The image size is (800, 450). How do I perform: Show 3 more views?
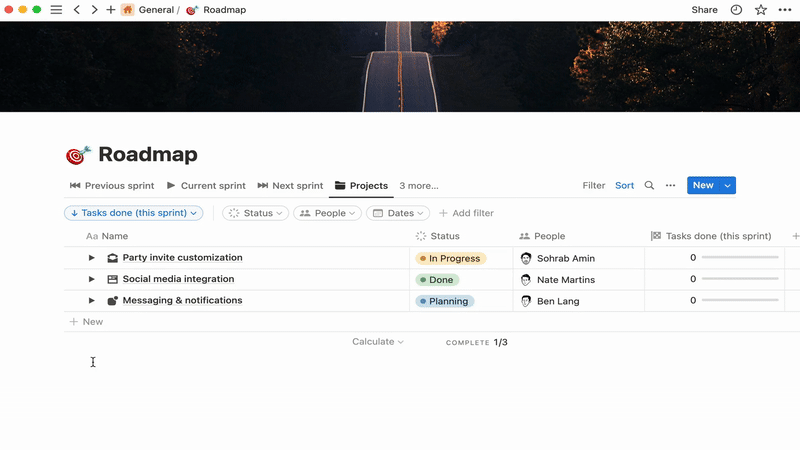419,186
